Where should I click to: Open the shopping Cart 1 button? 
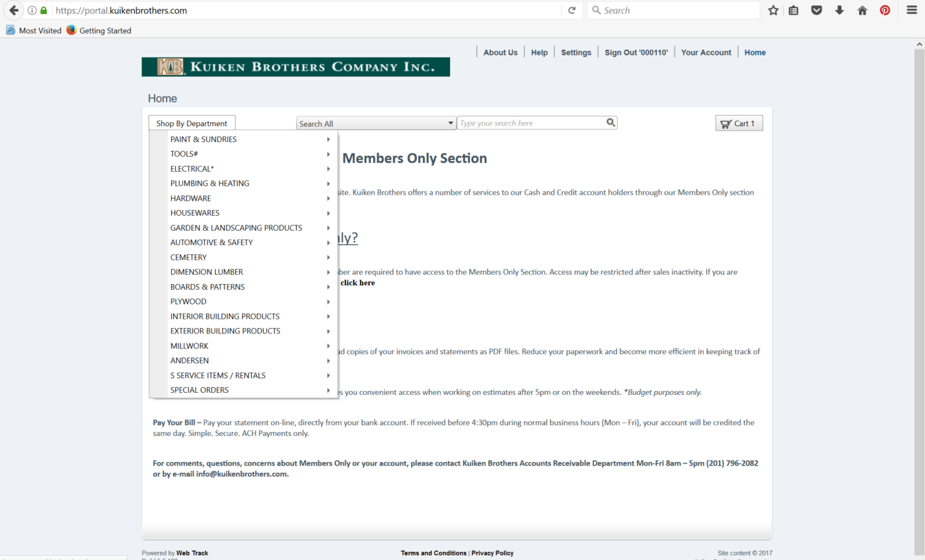[739, 123]
